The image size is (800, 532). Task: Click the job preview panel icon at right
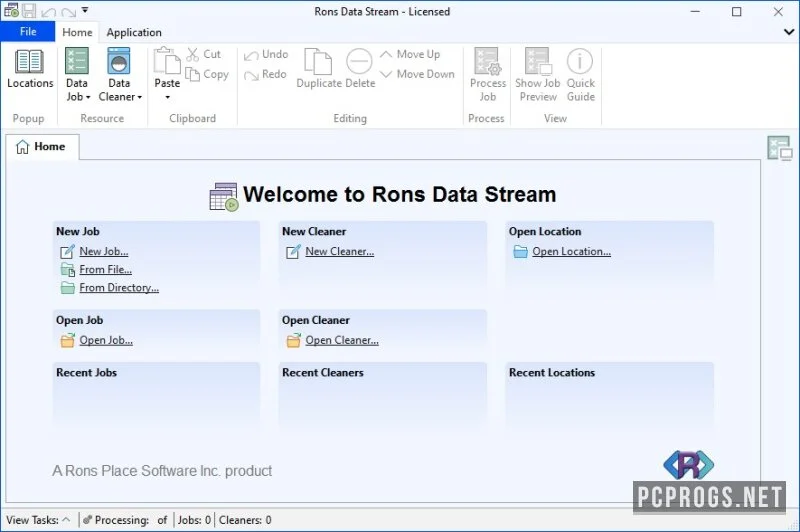pyautogui.click(x=780, y=148)
